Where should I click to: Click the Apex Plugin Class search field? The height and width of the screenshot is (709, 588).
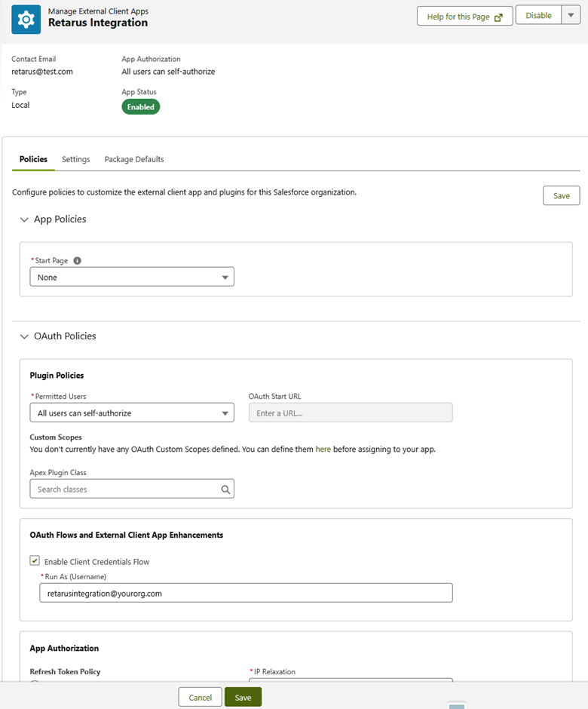124,490
